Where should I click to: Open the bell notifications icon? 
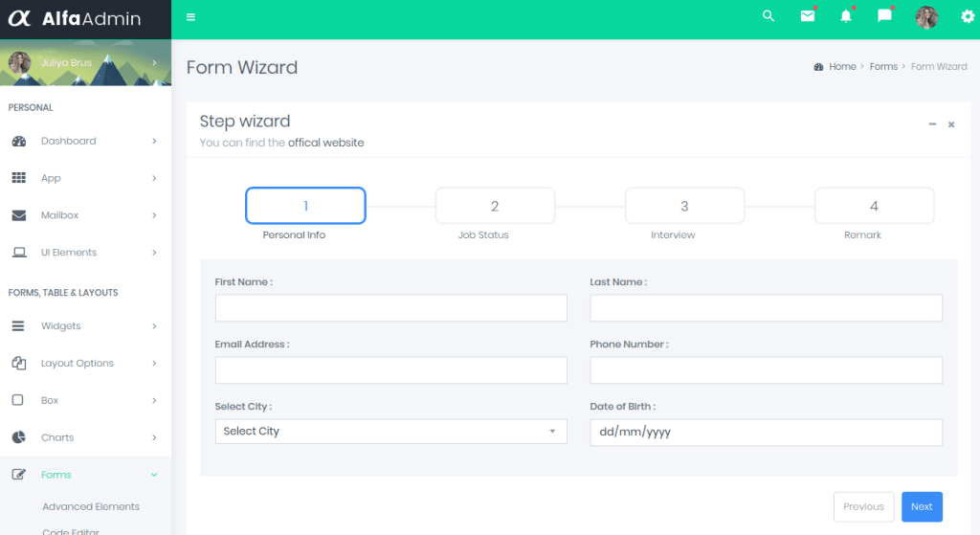coord(846,16)
